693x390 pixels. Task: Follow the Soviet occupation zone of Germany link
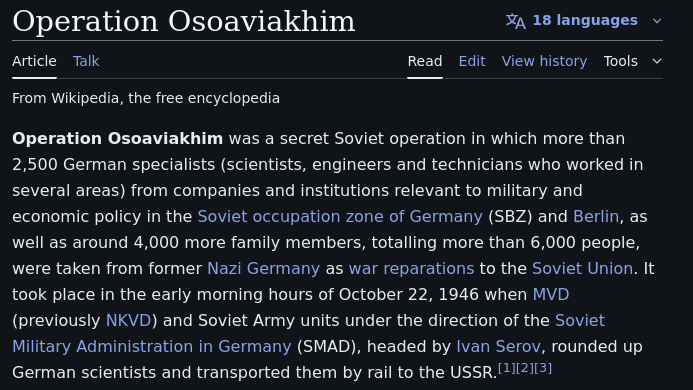pos(340,217)
